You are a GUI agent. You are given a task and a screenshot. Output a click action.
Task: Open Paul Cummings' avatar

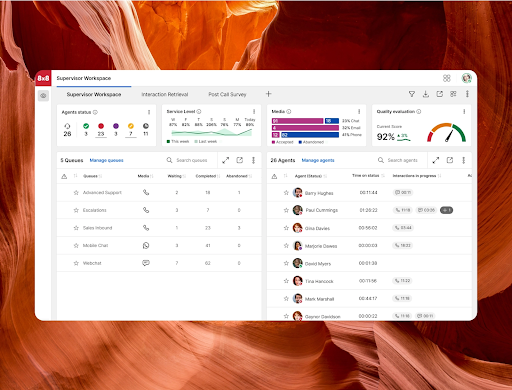(297, 210)
